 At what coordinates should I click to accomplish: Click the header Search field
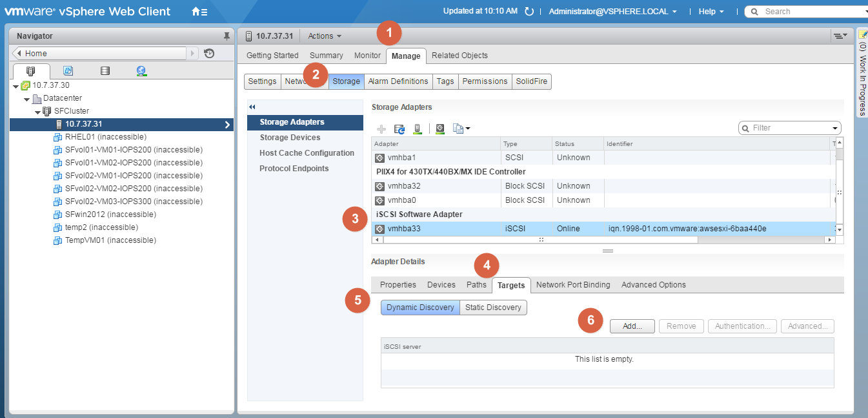(x=807, y=12)
